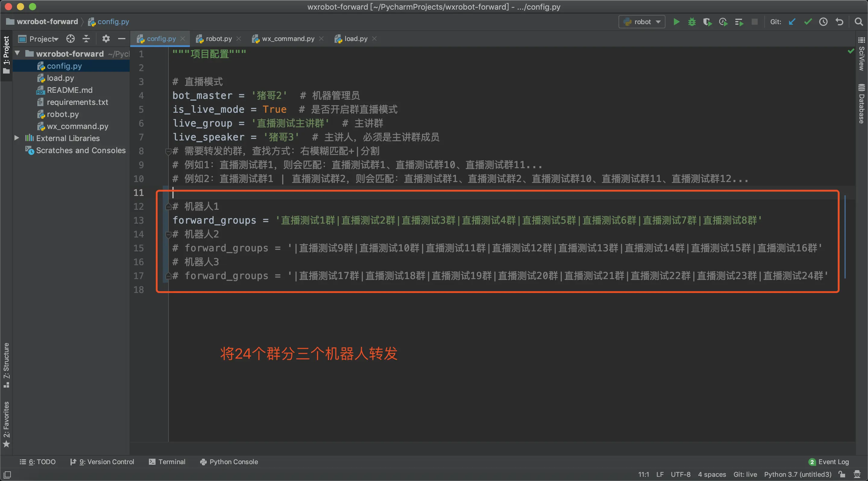Open Project panel settings gear
Image resolution: width=868 pixels, height=481 pixels.
[x=106, y=39]
